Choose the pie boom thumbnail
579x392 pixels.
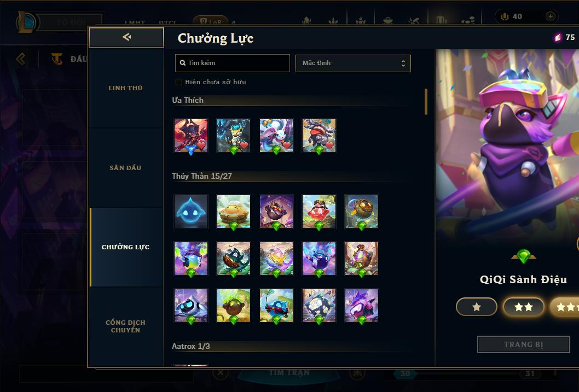233,212
